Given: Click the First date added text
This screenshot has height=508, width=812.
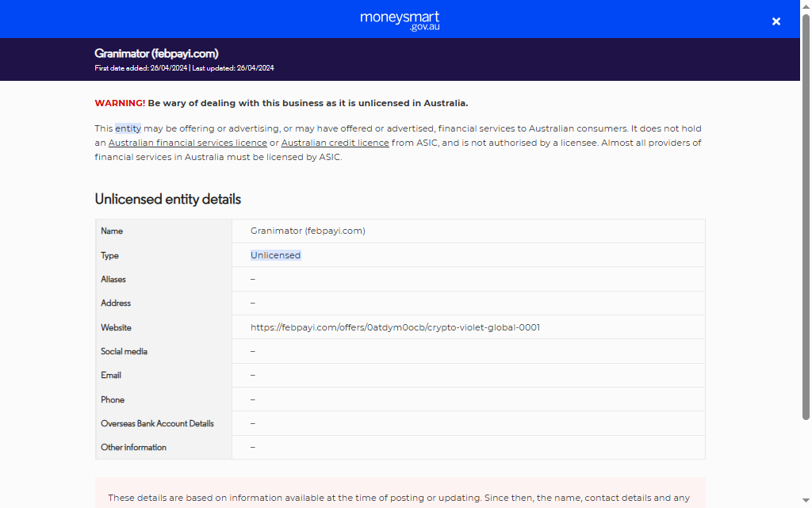Looking at the screenshot, I should [140, 68].
